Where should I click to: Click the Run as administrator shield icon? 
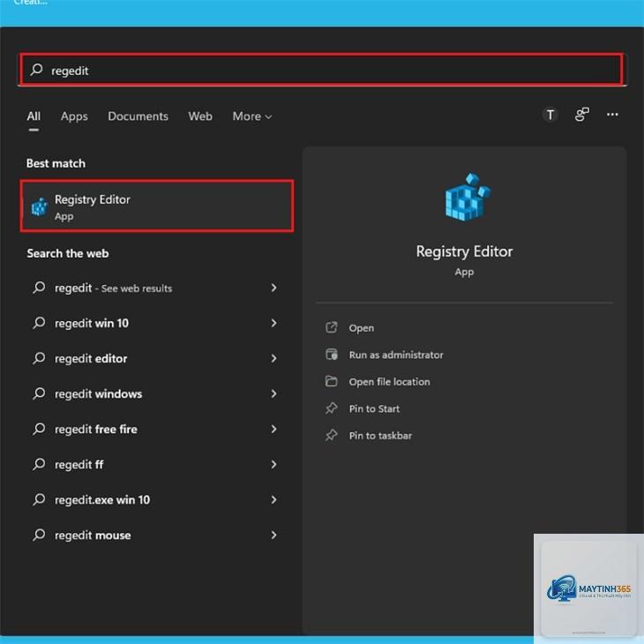[x=332, y=354]
